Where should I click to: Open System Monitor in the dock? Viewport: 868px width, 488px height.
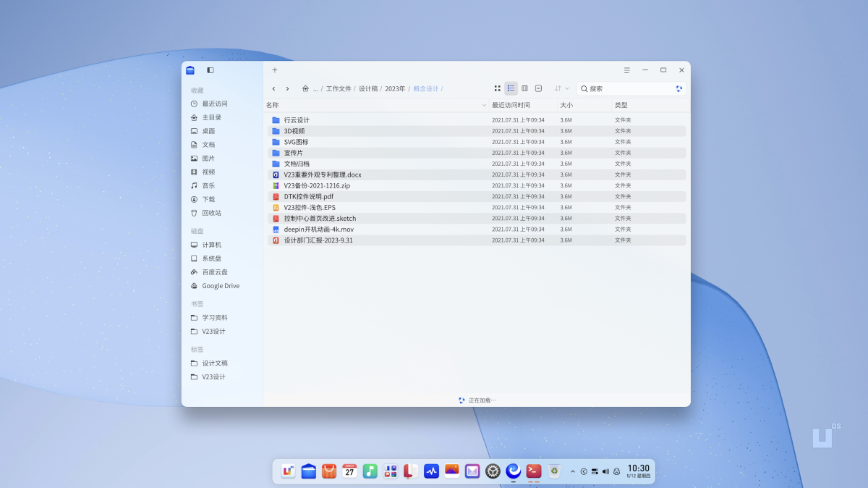[432, 471]
